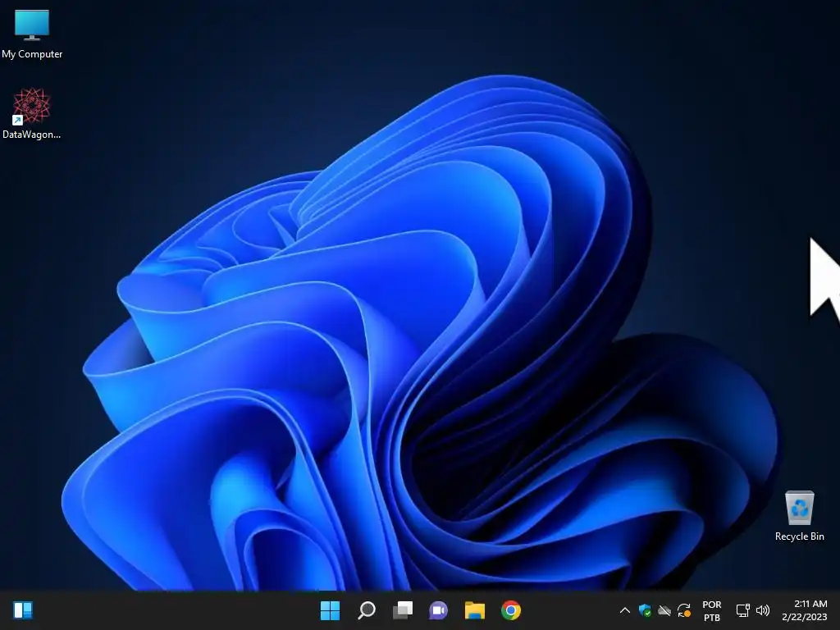The image size is (840, 630).
Task: Open taskbar Search magnifier
Action: [x=367, y=610]
